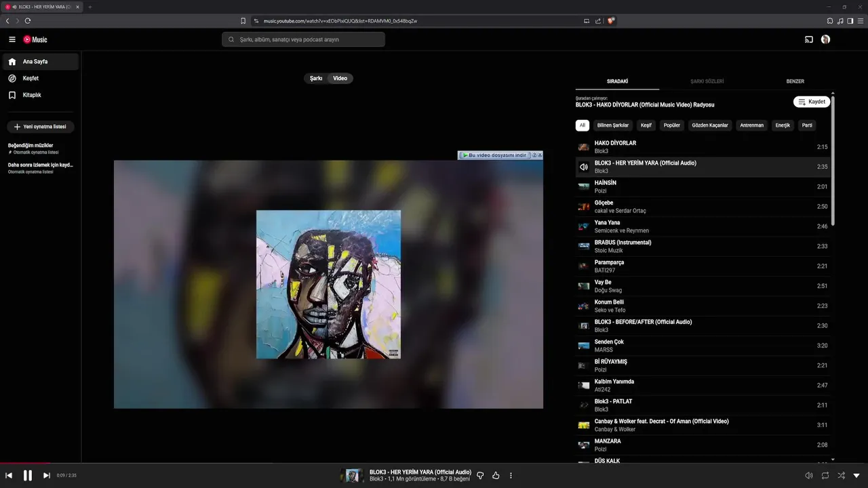Viewport: 868px width, 488px height.
Task: Click the album art in the video player
Action: [328, 285]
